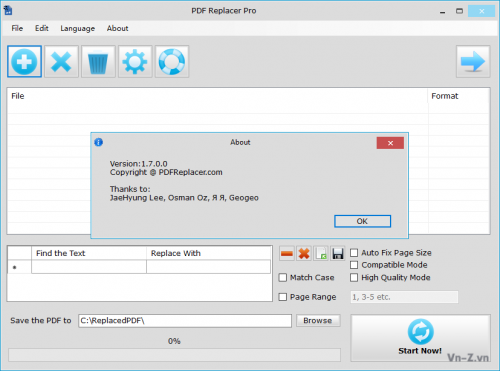Click the empty Find the Text cell
500x371 pixels.
point(89,267)
